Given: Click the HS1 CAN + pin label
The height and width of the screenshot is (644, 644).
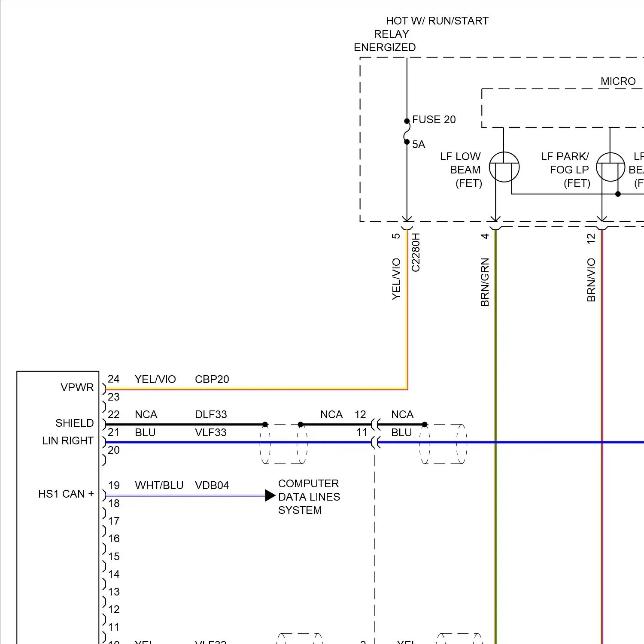Looking at the screenshot, I should click(x=66, y=494).
